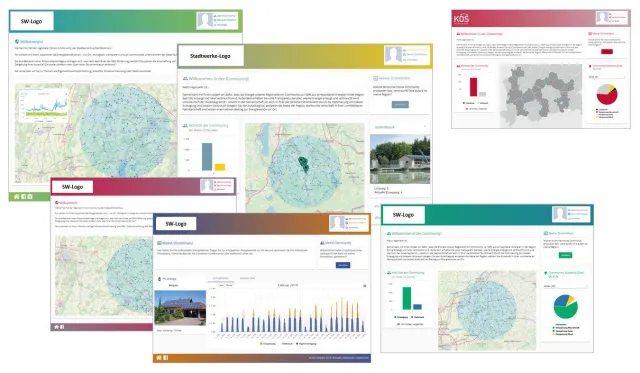
Task: Click the SW-Logo in the purple-orange window
Action: click(x=176, y=224)
